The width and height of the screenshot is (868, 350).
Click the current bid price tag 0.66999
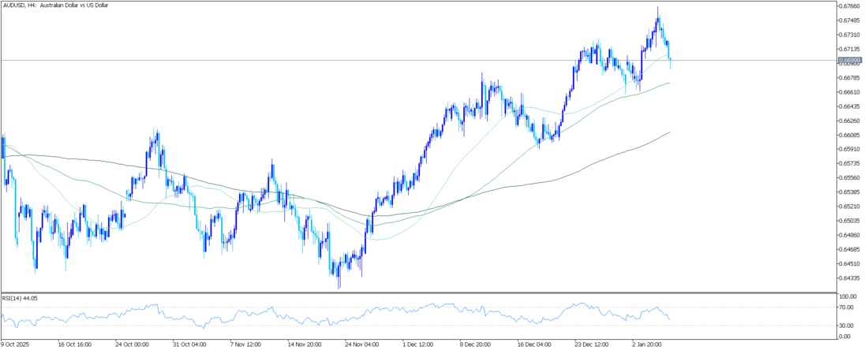click(x=849, y=60)
